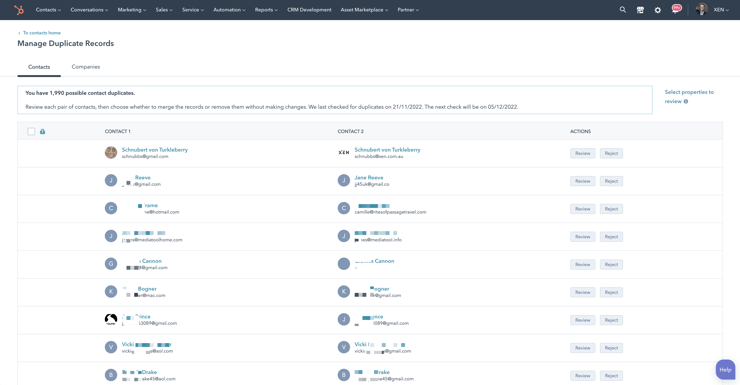Review the Schnubert von Turkleberry duplicate pair

pyautogui.click(x=582, y=153)
